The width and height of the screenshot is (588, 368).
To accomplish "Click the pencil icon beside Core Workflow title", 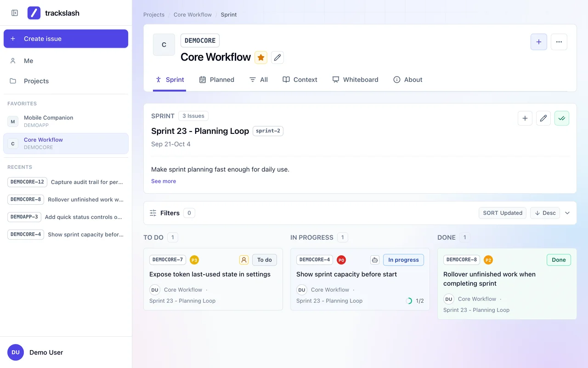I will (x=277, y=57).
